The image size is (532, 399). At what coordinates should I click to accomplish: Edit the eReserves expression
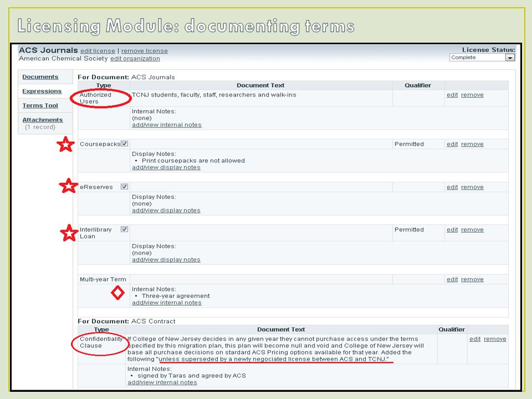pyautogui.click(x=452, y=187)
